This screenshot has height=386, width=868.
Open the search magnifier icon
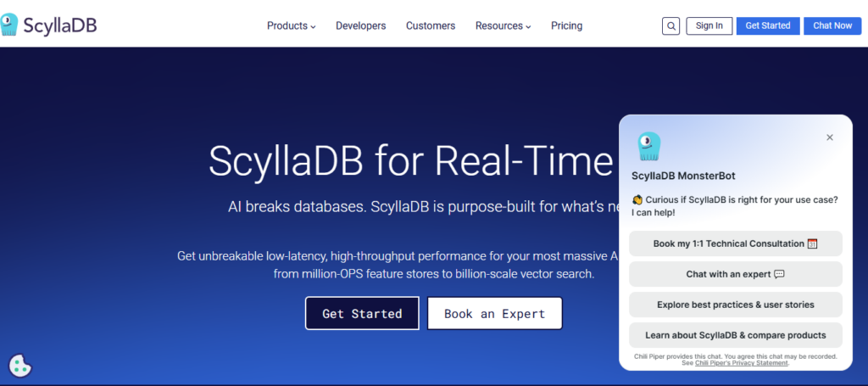tap(671, 26)
